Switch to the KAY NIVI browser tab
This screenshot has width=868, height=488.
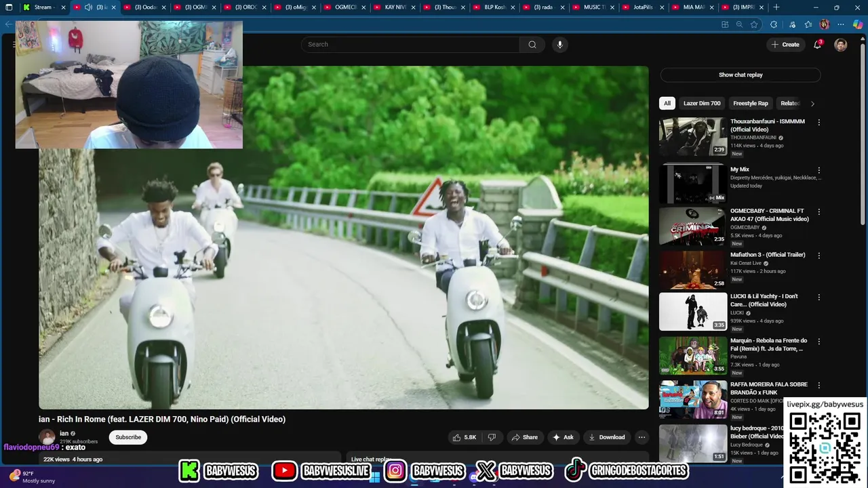point(395,7)
